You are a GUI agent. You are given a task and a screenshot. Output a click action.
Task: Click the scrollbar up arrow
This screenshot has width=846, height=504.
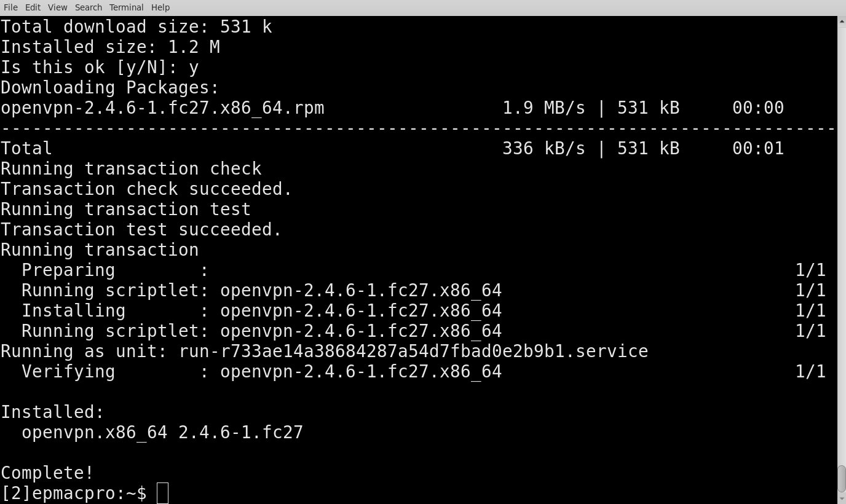tap(842, 22)
